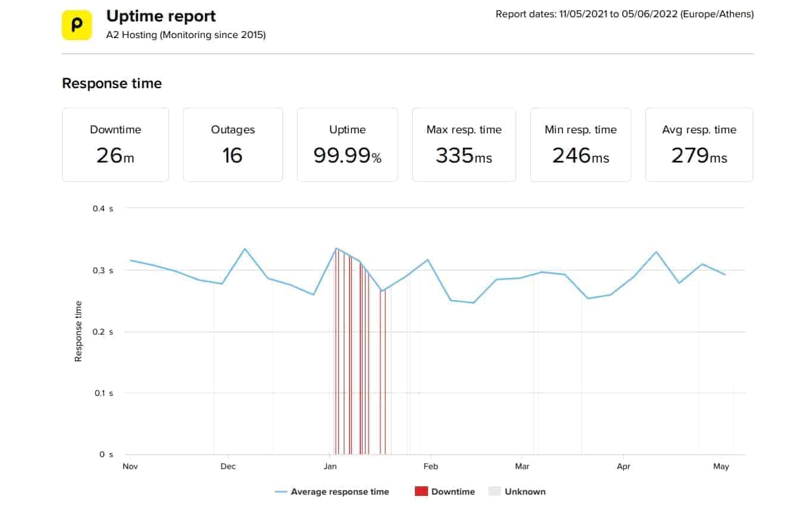
Task: Open the Min resp. time card
Action: 580,145
